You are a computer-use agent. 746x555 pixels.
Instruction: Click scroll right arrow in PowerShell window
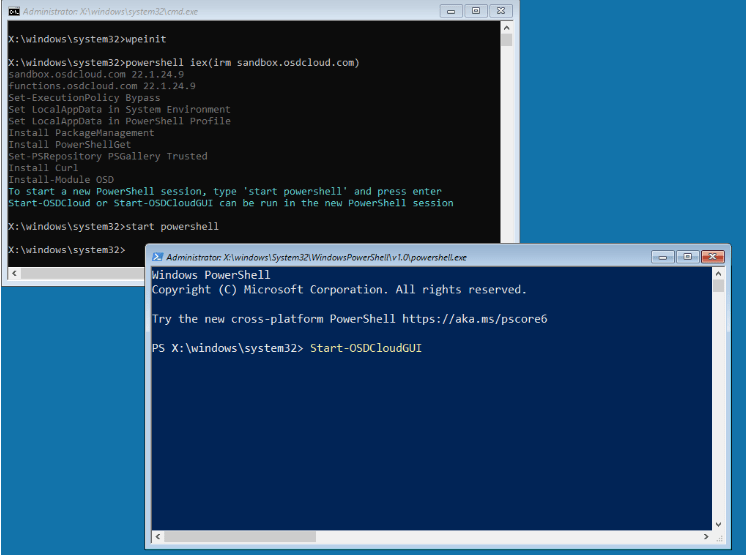[x=706, y=536]
